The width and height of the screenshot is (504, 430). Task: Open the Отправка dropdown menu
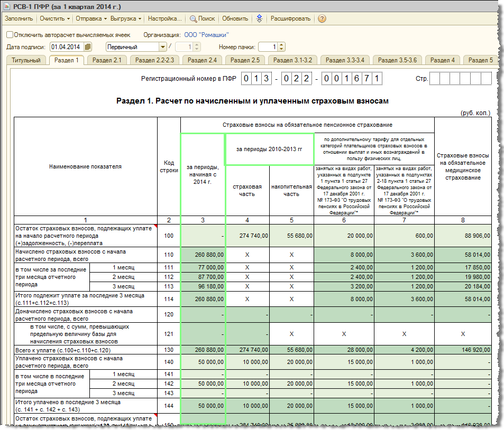[91, 18]
